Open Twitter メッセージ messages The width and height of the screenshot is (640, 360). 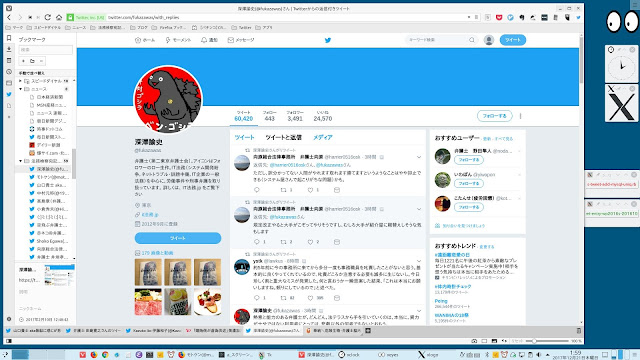pyautogui.click(x=241, y=40)
